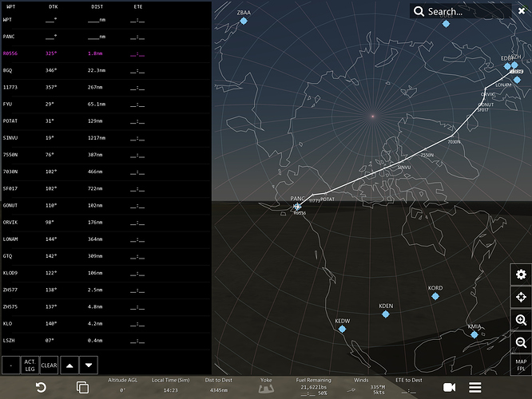This screenshot has width=532, height=399.
Task: Click the SINVU label on the map
Action: click(404, 167)
